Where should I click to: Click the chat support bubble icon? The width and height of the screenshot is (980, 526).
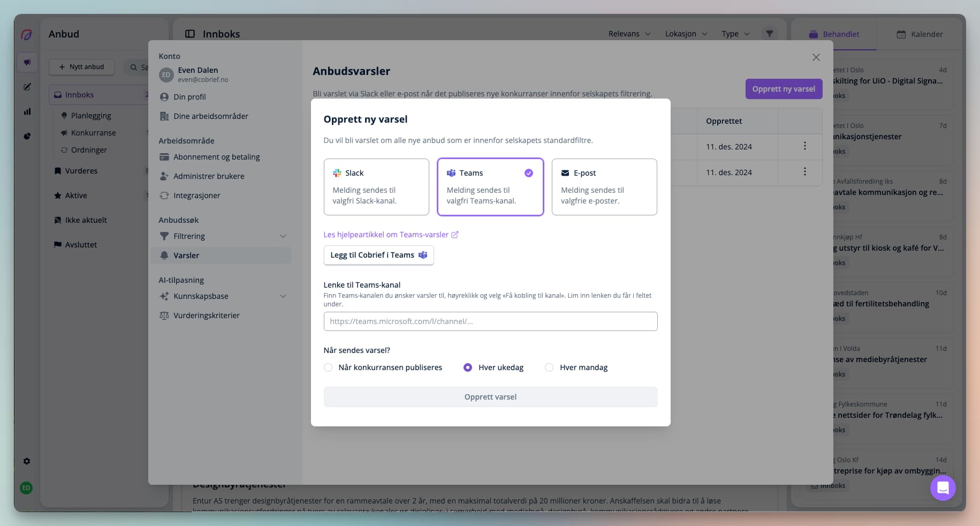943,487
